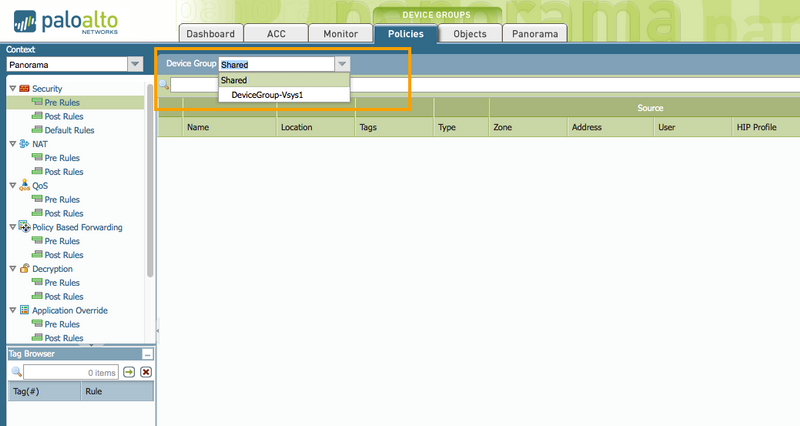Collapse the QoS tree node
The height and width of the screenshot is (426, 800).
13,186
